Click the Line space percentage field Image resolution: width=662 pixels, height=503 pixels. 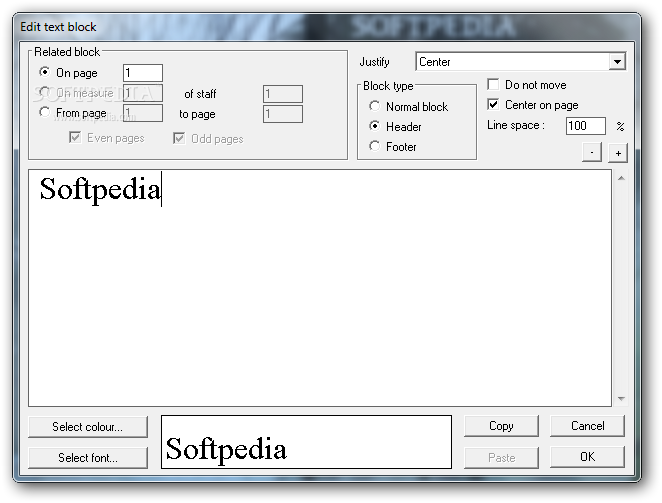pyautogui.click(x=586, y=126)
